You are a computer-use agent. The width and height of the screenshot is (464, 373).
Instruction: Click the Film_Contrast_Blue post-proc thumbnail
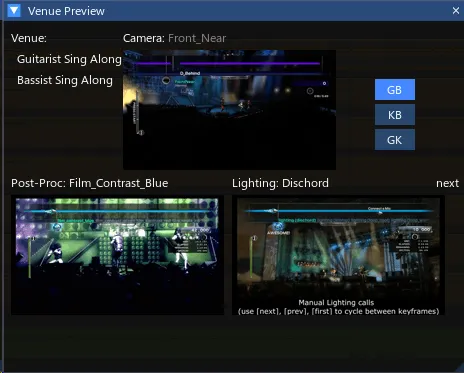pyautogui.click(x=117, y=255)
